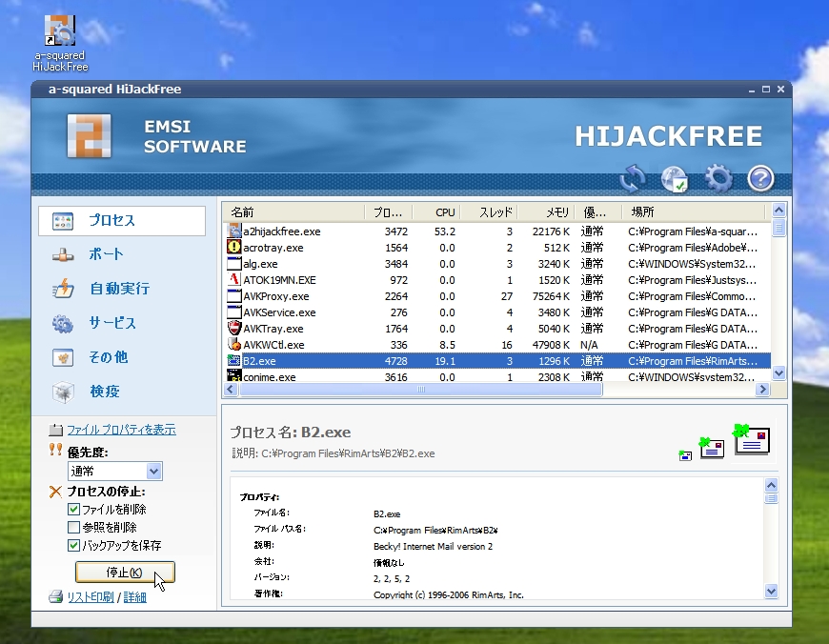
Task: Click the B2.exe file name value
Action: click(387, 513)
